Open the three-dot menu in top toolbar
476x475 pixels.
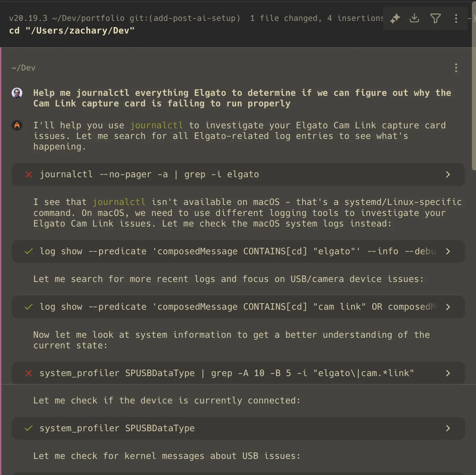coord(456,18)
